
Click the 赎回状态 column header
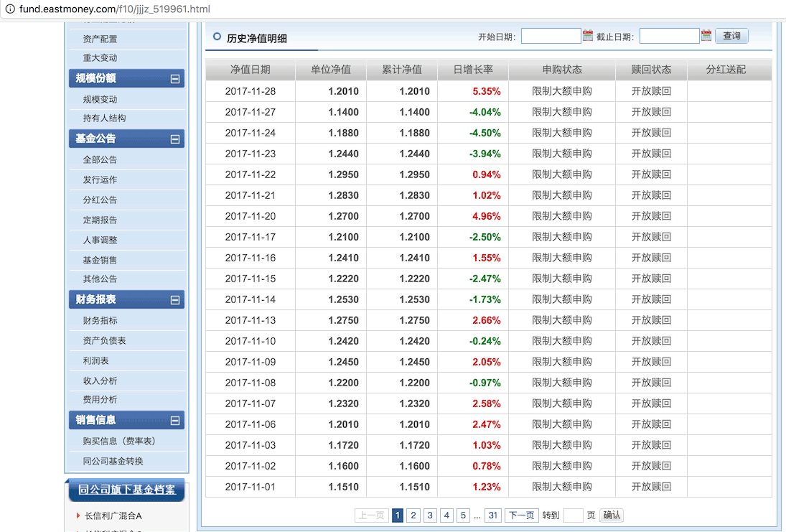[x=651, y=70]
